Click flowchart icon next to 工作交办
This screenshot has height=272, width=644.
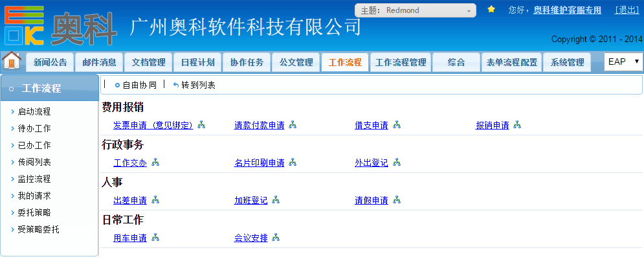155,163
